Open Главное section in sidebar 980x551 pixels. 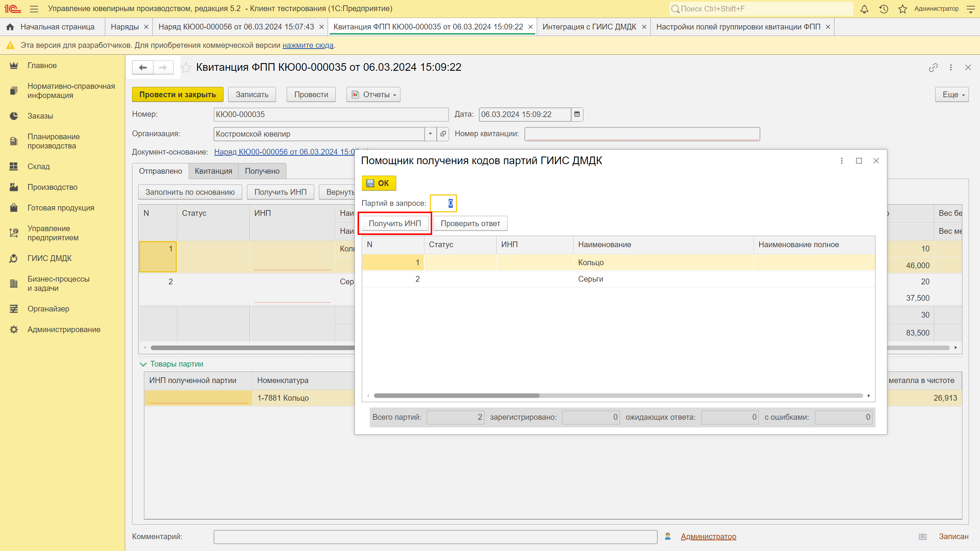tap(42, 65)
